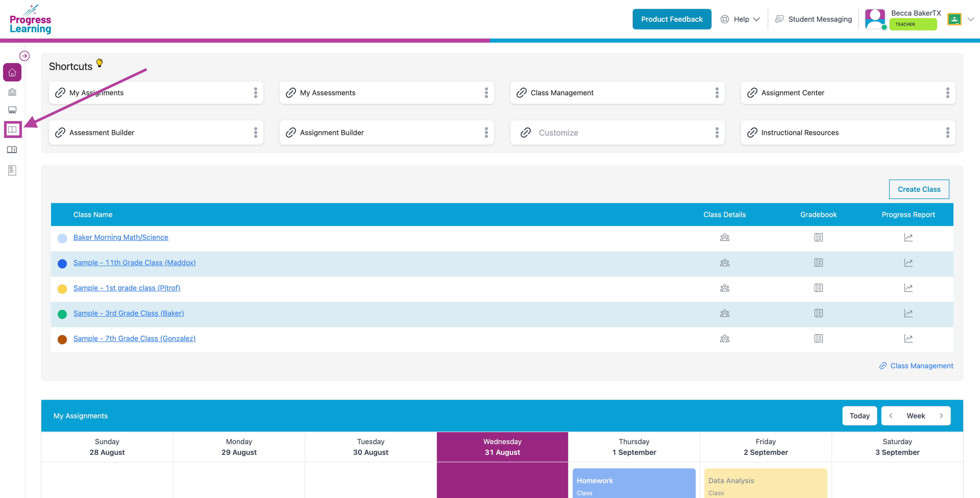Open Gradebook for Sample 11th Grade Class

(819, 263)
